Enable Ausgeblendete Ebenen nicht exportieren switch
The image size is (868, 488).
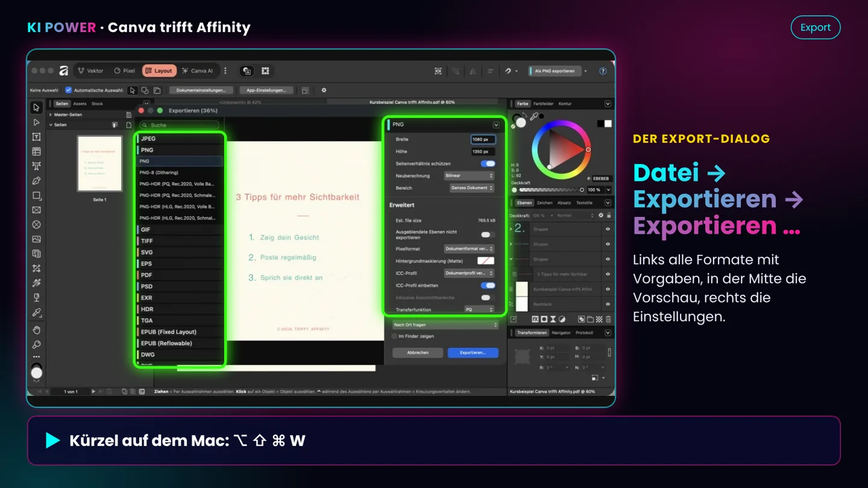click(488, 235)
